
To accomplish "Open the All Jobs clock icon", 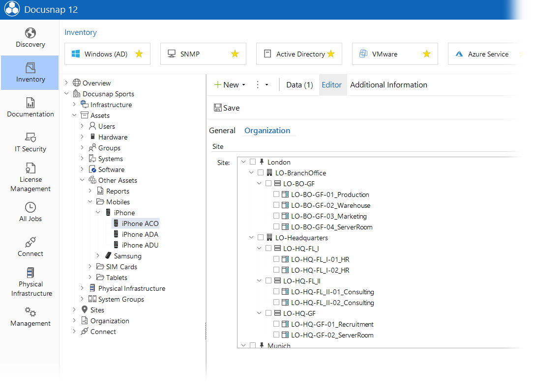I will (30, 207).
